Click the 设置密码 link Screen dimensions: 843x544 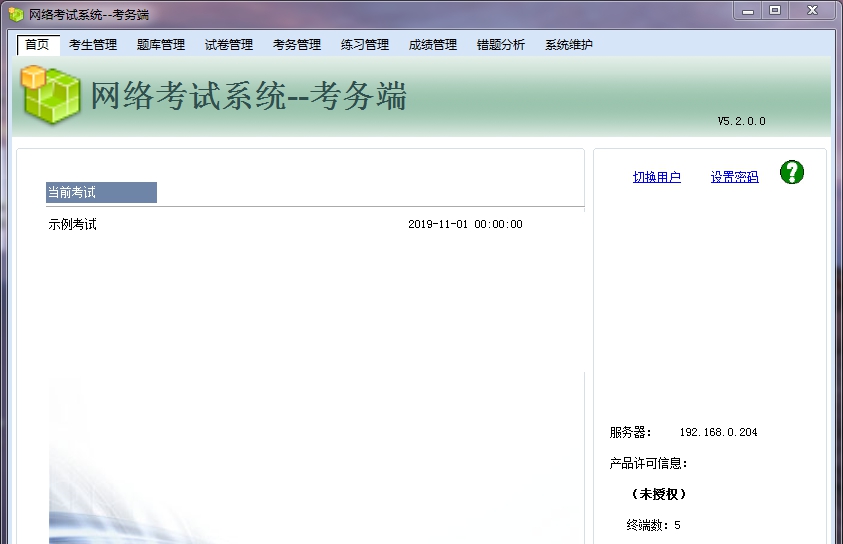pos(734,177)
